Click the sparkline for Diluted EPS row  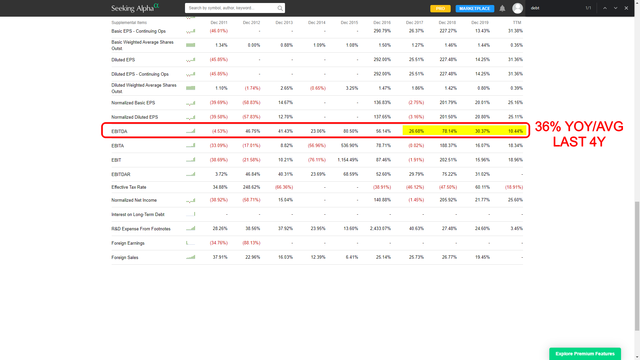(191, 60)
